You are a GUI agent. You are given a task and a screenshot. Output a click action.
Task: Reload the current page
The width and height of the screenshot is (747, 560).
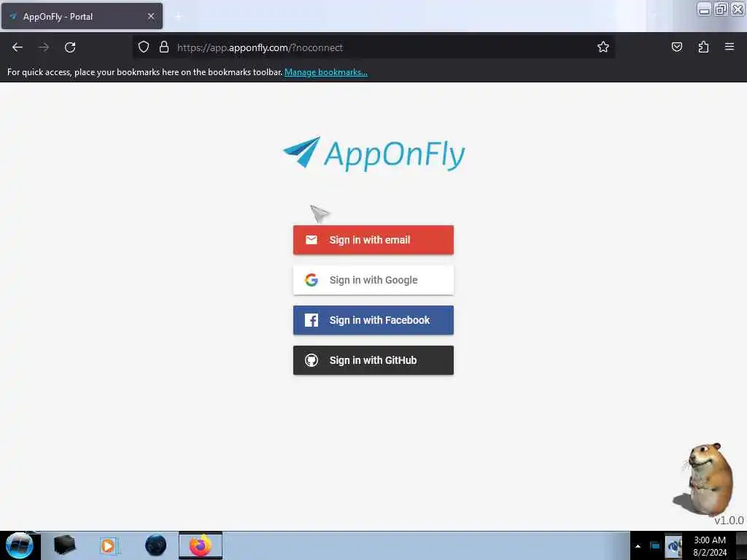[x=70, y=47]
